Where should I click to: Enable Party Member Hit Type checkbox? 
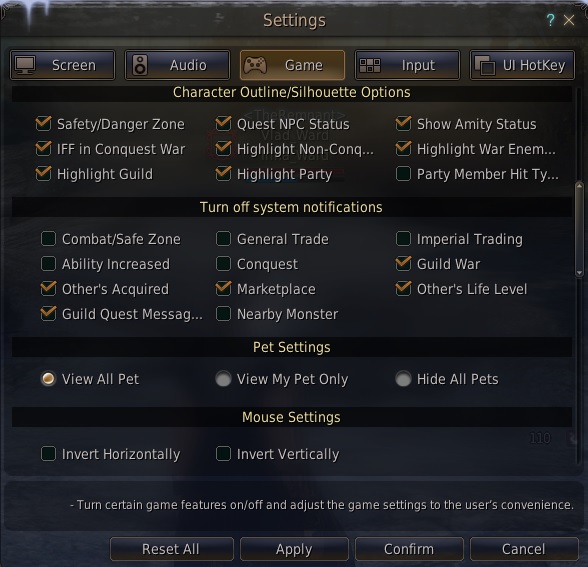(404, 174)
